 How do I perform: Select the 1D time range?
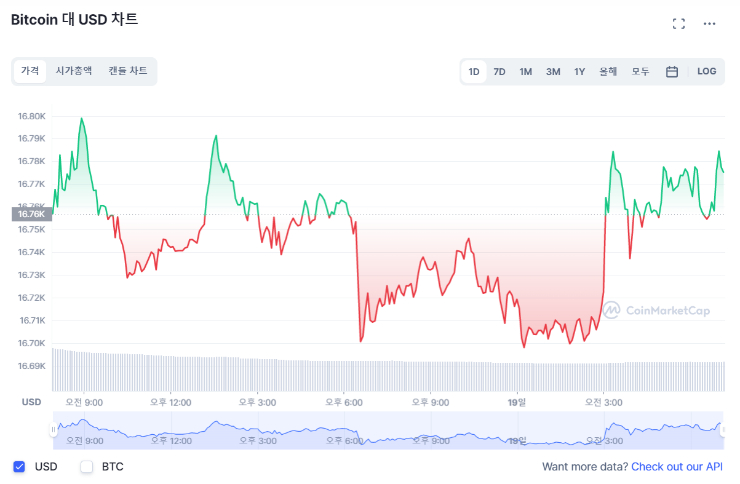474,71
